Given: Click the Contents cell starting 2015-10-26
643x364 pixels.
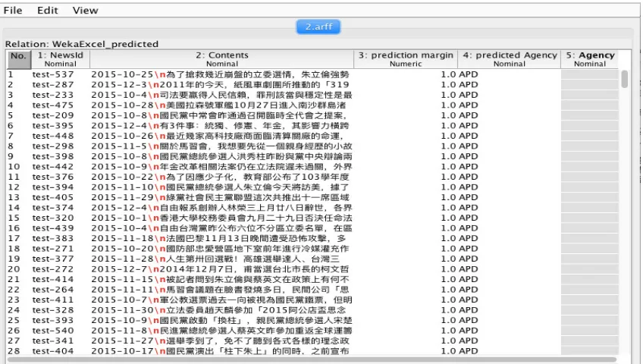Looking at the screenshot, I should tap(222, 136).
